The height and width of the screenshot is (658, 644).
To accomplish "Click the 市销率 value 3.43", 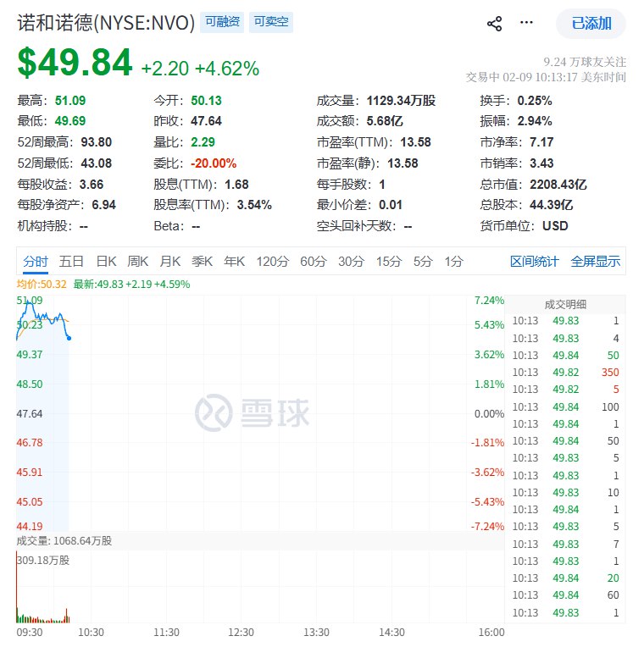I will pyautogui.click(x=541, y=163).
